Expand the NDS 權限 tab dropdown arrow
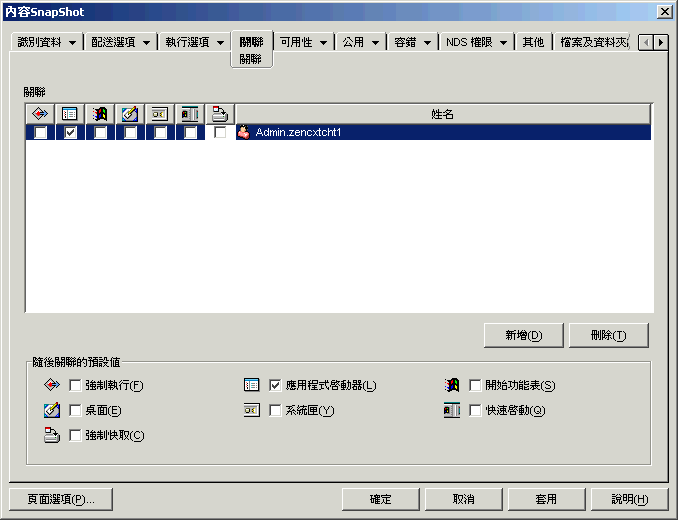678x520 pixels. pyautogui.click(x=503, y=42)
